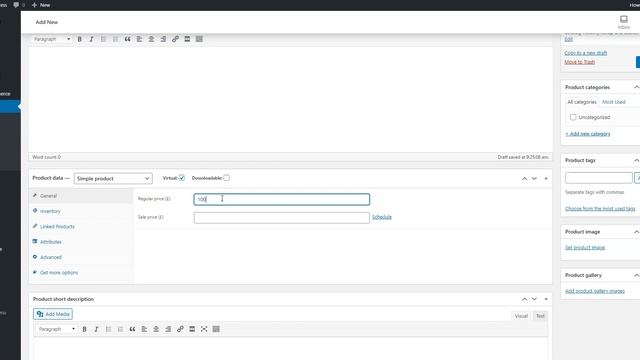
Task: Click Move to Trash link
Action: [x=580, y=62]
